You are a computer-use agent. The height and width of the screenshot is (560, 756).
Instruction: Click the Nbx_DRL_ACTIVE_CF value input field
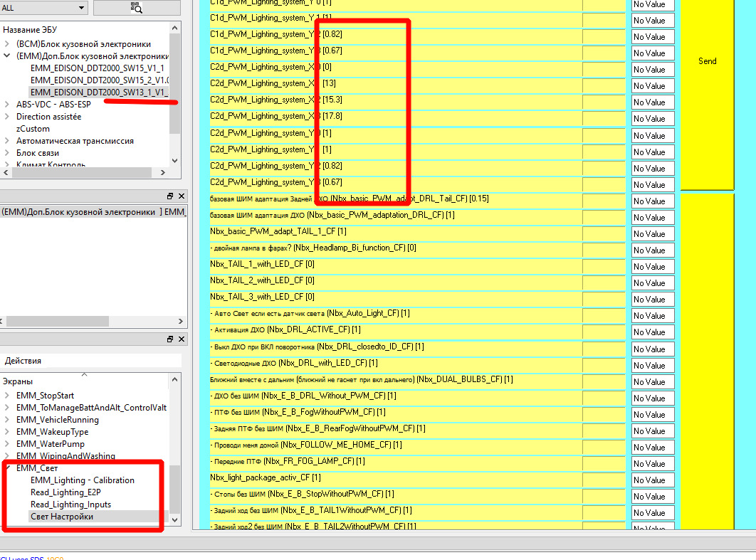coord(603,329)
